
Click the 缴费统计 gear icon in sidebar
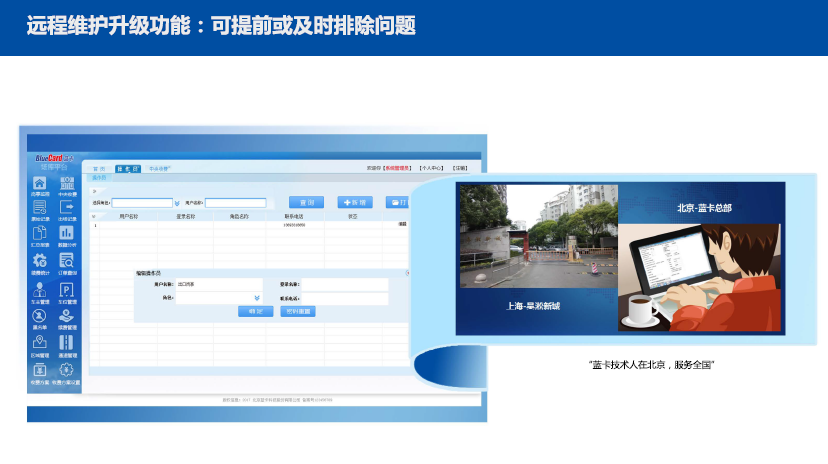[39, 260]
